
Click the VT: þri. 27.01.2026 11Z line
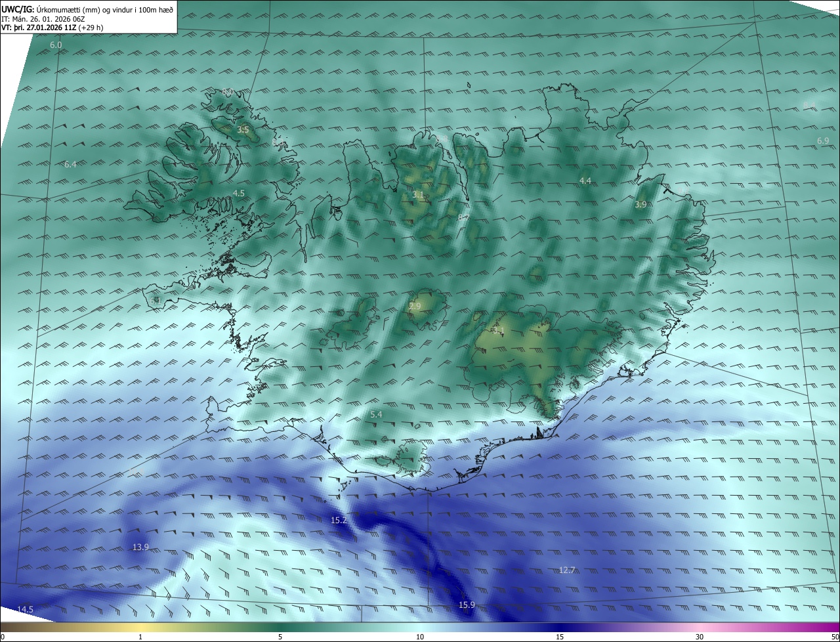(x=52, y=27)
